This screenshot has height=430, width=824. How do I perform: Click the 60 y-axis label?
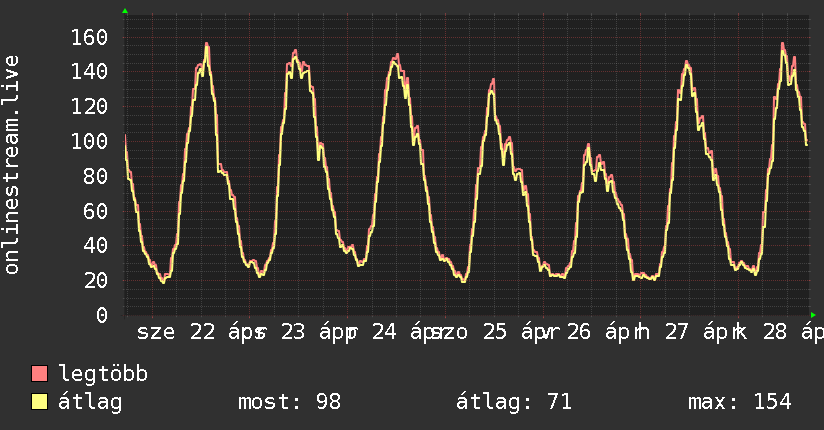point(95,211)
